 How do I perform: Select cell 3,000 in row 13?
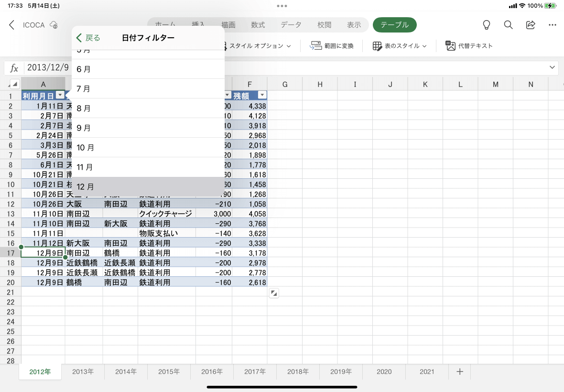214,214
